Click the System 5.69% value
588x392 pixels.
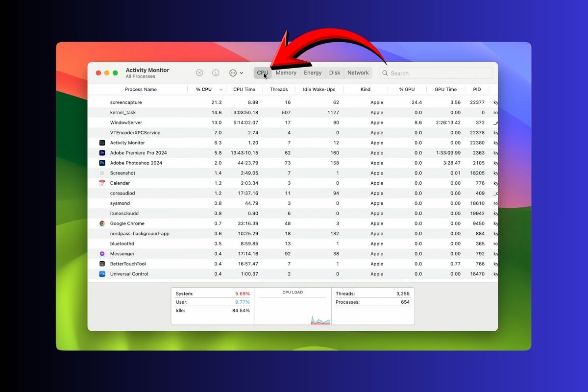[243, 294]
